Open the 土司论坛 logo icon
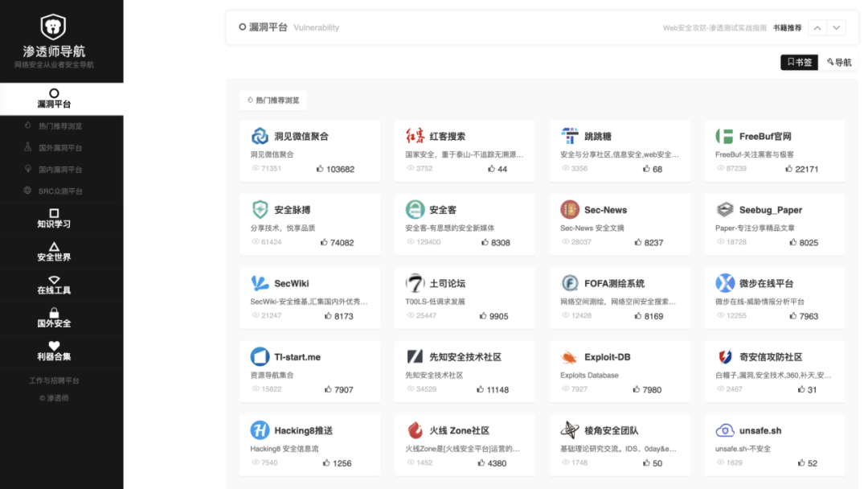The image size is (868, 489). 415,283
